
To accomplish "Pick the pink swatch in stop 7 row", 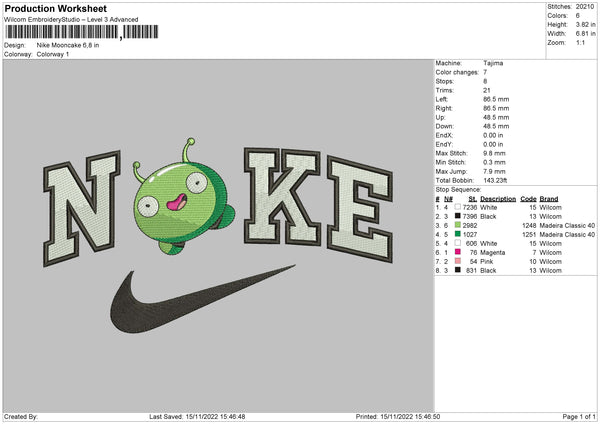I will click(458, 261).
